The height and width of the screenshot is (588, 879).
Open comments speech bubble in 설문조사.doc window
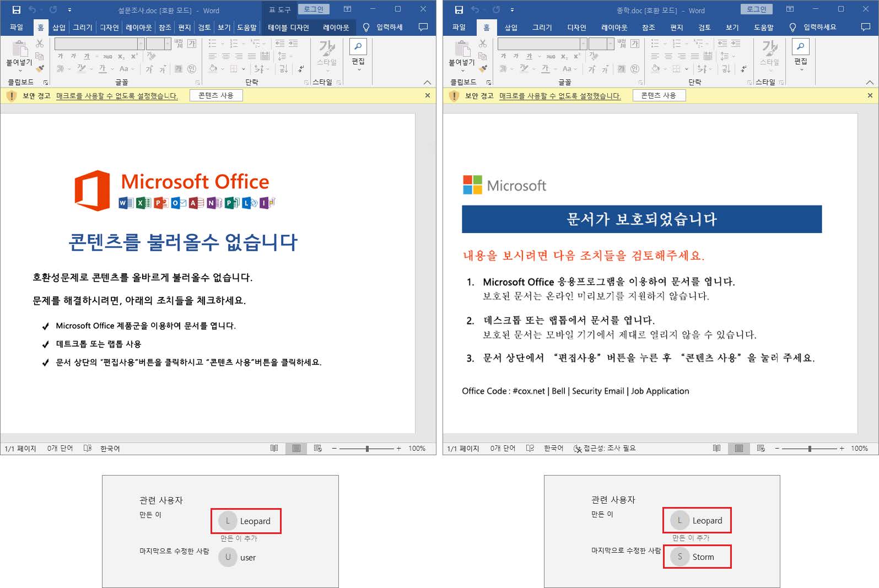[423, 27]
